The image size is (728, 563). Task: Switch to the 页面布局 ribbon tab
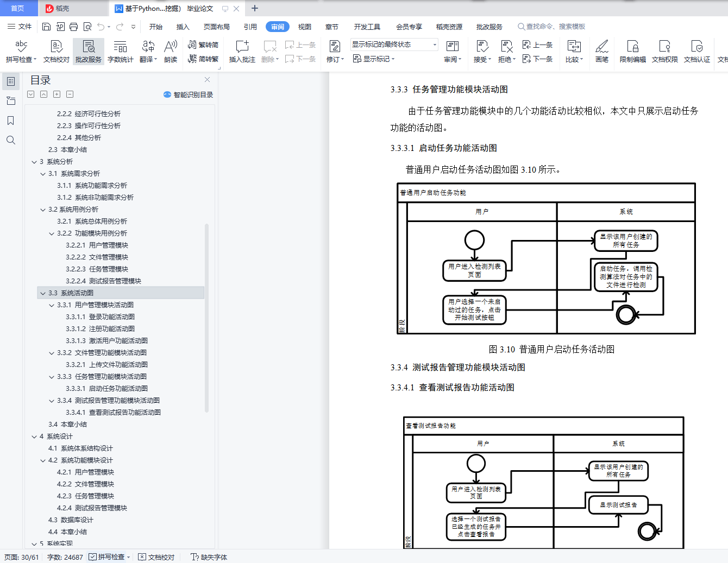(217, 27)
